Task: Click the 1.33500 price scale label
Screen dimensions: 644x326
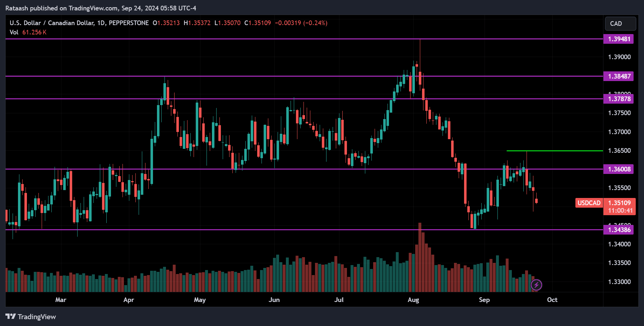Action: pyautogui.click(x=619, y=263)
